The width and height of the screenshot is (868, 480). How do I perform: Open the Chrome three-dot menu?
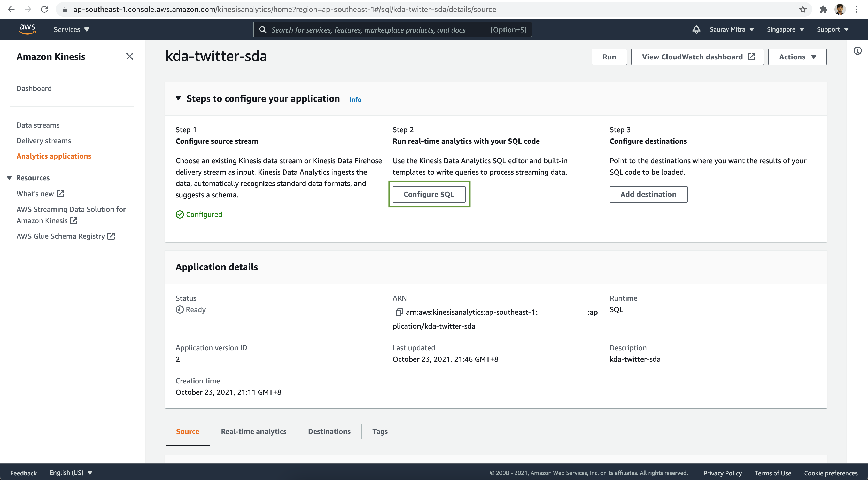coord(856,9)
